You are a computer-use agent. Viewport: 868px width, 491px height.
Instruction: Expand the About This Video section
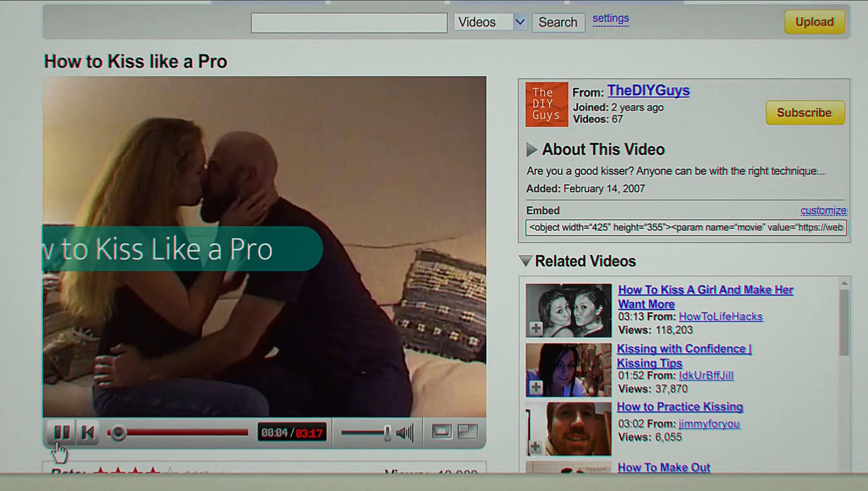pos(532,150)
